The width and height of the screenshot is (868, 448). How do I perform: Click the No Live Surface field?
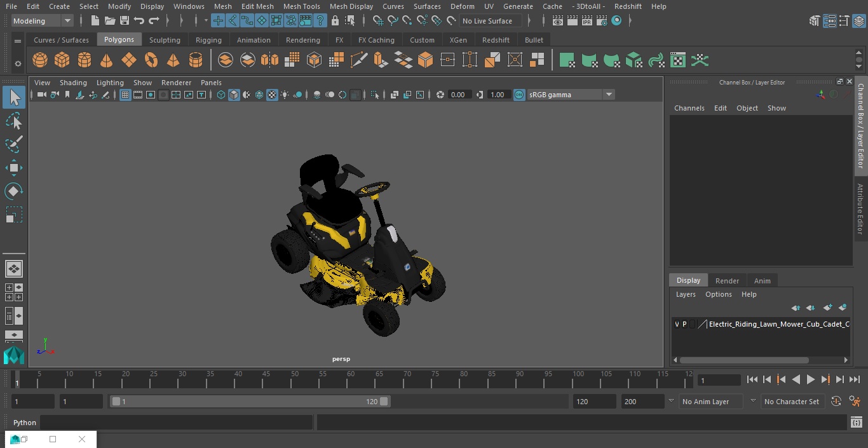click(x=490, y=21)
